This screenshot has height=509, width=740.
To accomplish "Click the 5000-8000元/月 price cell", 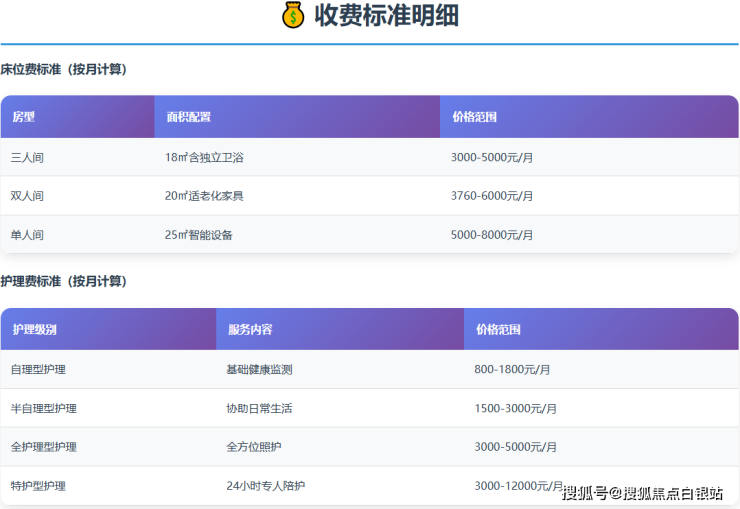I will click(492, 235).
